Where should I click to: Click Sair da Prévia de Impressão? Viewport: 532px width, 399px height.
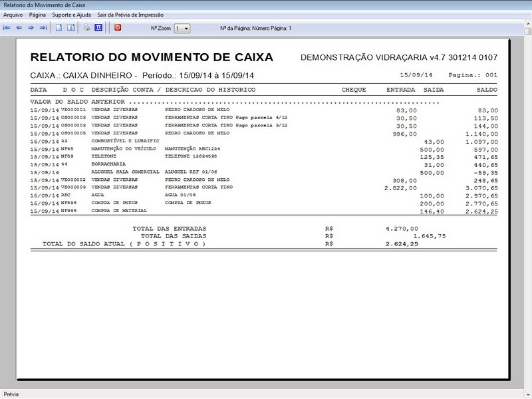[x=130, y=14]
